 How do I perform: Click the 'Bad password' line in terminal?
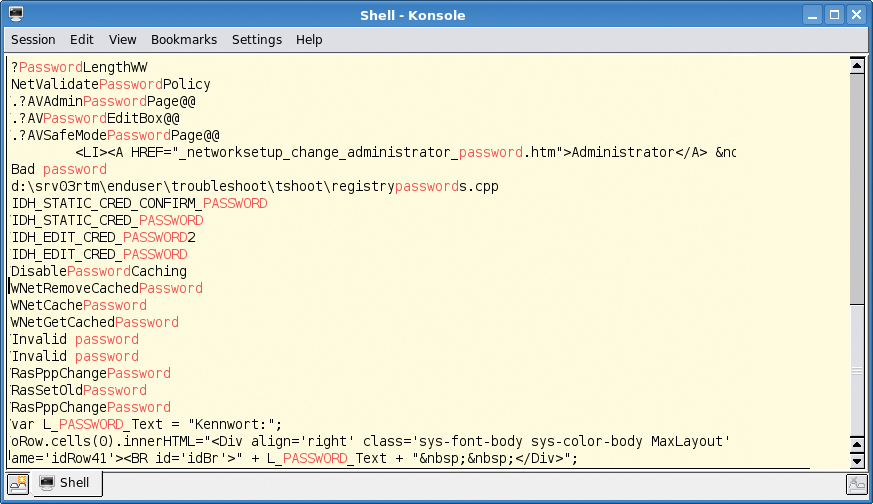[x=59, y=169]
